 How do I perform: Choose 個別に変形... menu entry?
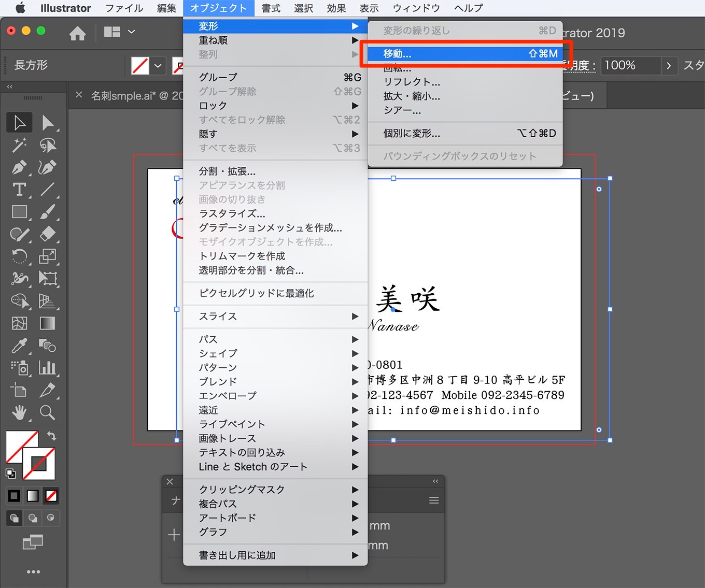465,134
